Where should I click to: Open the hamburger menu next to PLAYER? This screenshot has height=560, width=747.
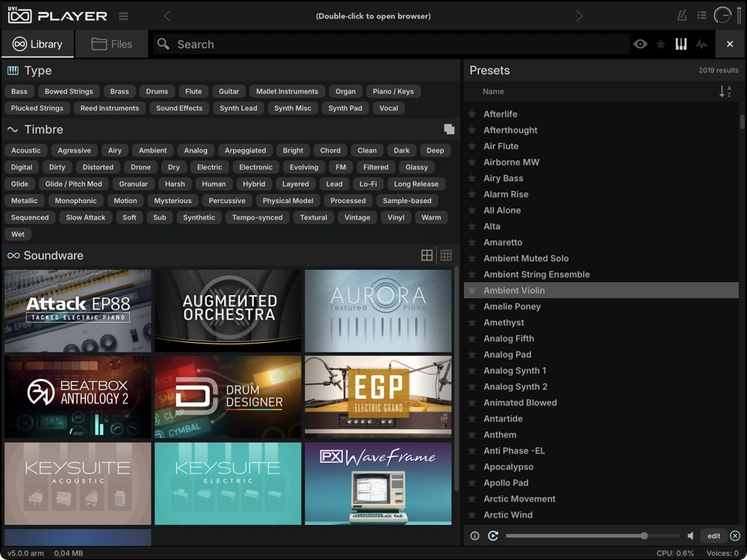click(123, 16)
